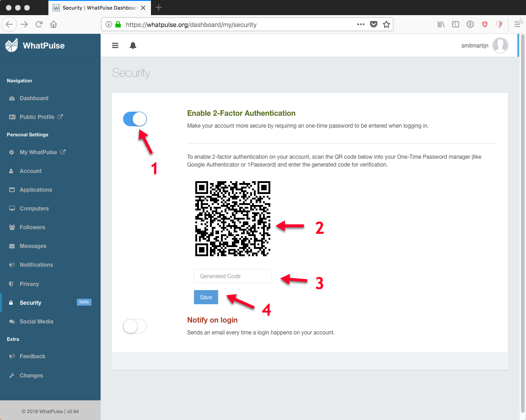This screenshot has height=420, width=526.
Task: Open the Feedback page
Action: (x=32, y=356)
